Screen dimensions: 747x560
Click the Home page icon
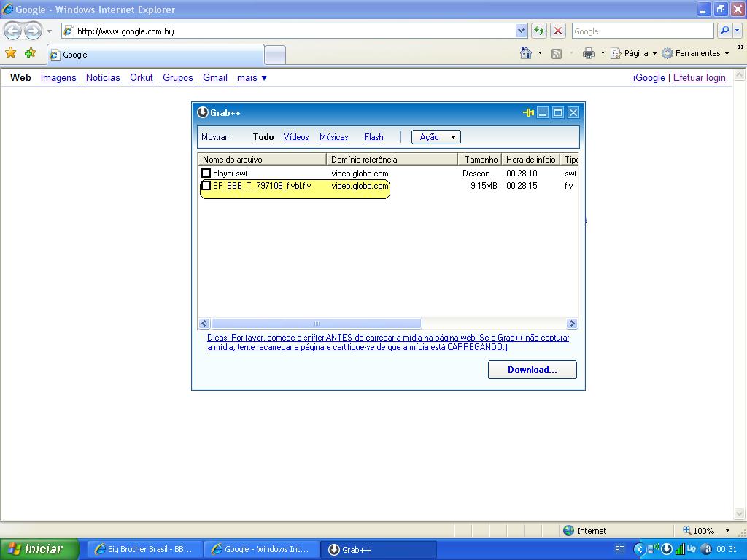(526, 52)
